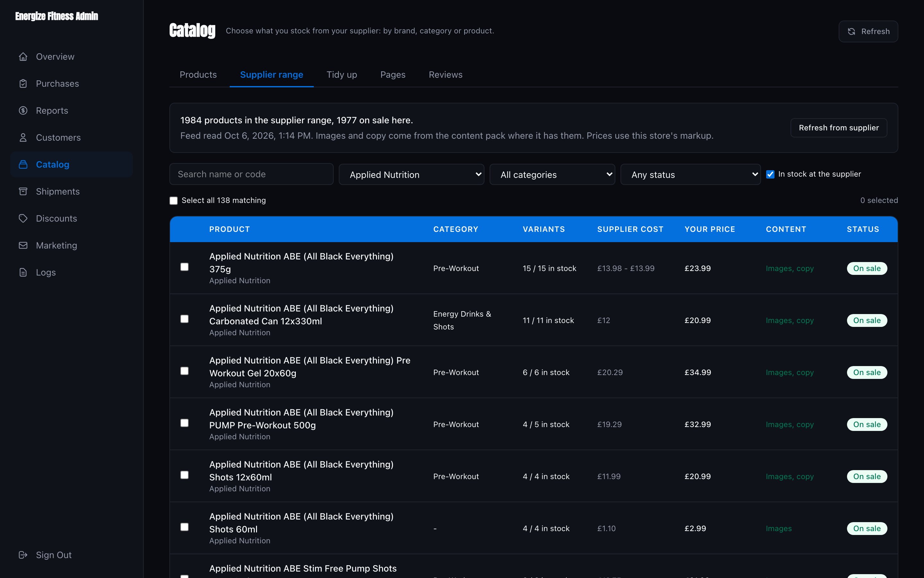The image size is (924, 578).
Task: Switch to the Products tab
Action: tap(198, 74)
